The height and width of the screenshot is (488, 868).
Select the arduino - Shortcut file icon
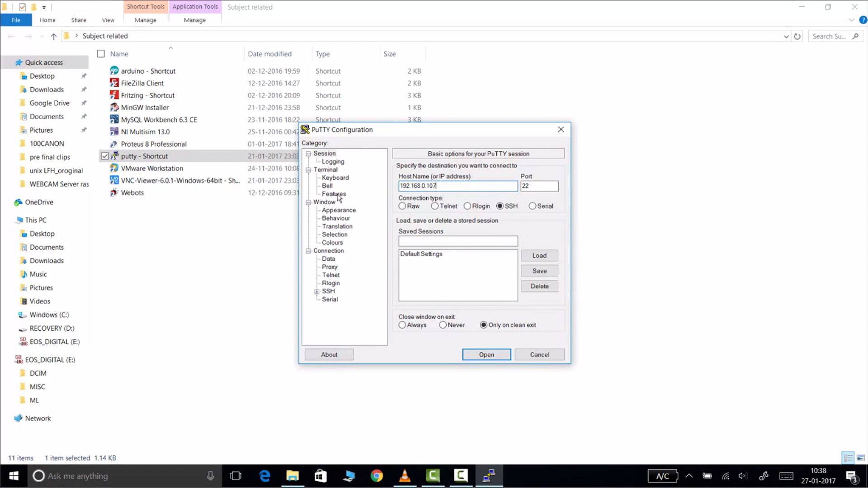pyautogui.click(x=114, y=71)
